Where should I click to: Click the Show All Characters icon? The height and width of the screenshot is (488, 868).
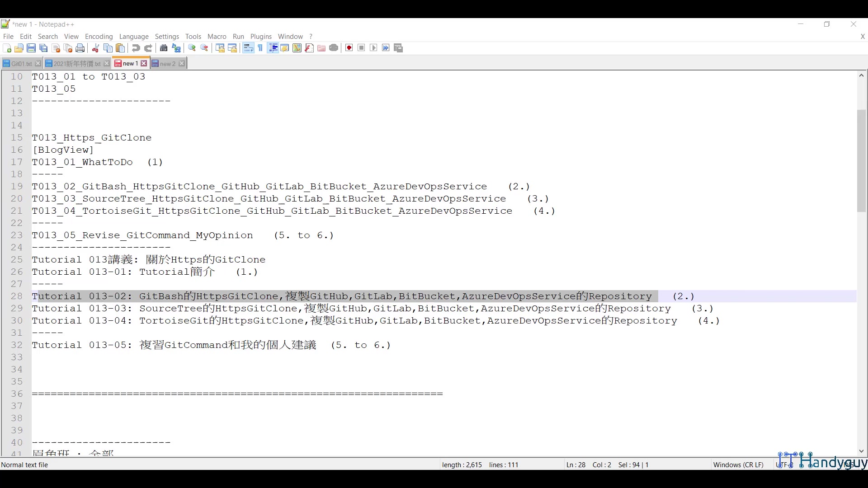(x=260, y=48)
